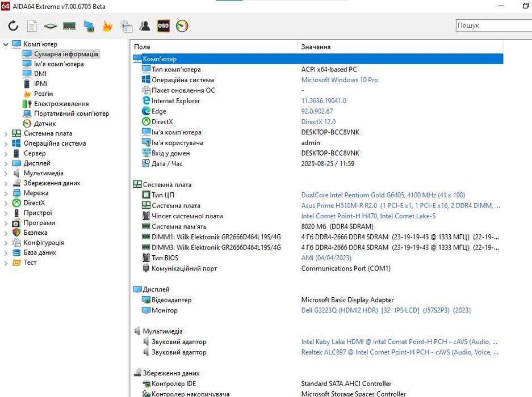The width and height of the screenshot is (532, 397).
Task: Open the Dell G3223Q monitor link
Action: coord(386,310)
